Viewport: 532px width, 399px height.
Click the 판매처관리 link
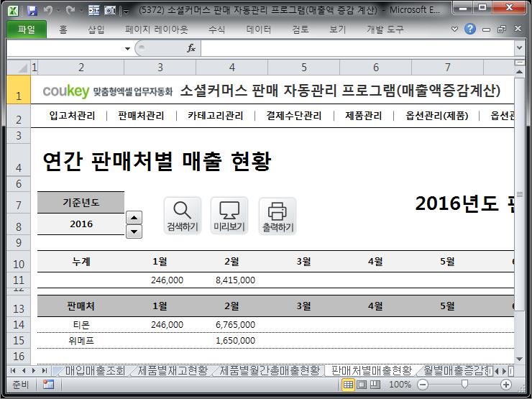[141, 116]
